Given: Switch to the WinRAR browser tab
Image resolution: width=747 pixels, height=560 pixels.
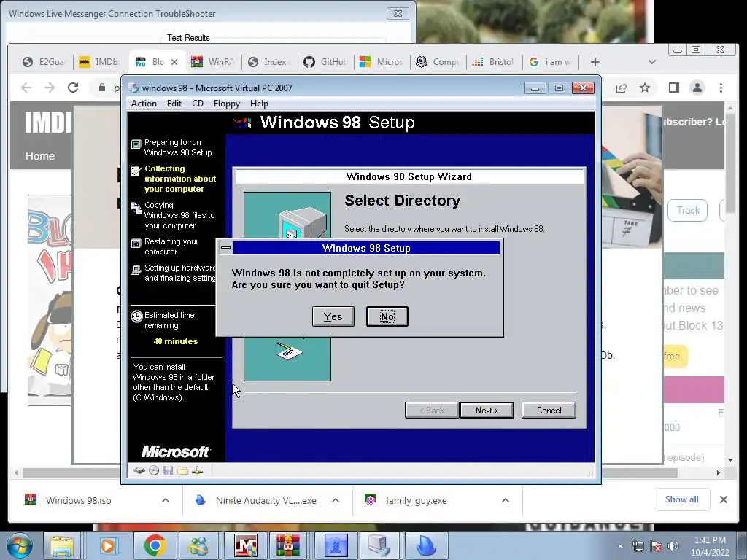Looking at the screenshot, I should 214,62.
